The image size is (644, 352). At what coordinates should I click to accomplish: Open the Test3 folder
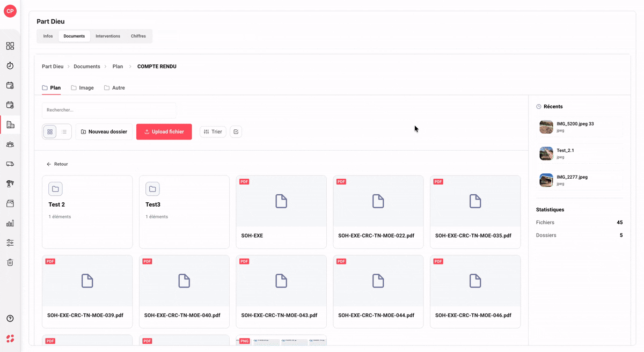[184, 212]
